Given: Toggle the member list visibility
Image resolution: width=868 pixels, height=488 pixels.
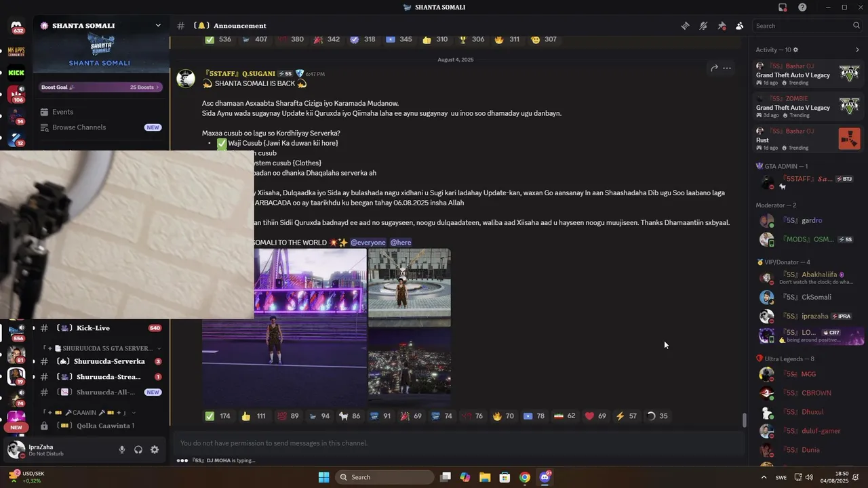Looking at the screenshot, I should tap(739, 26).
